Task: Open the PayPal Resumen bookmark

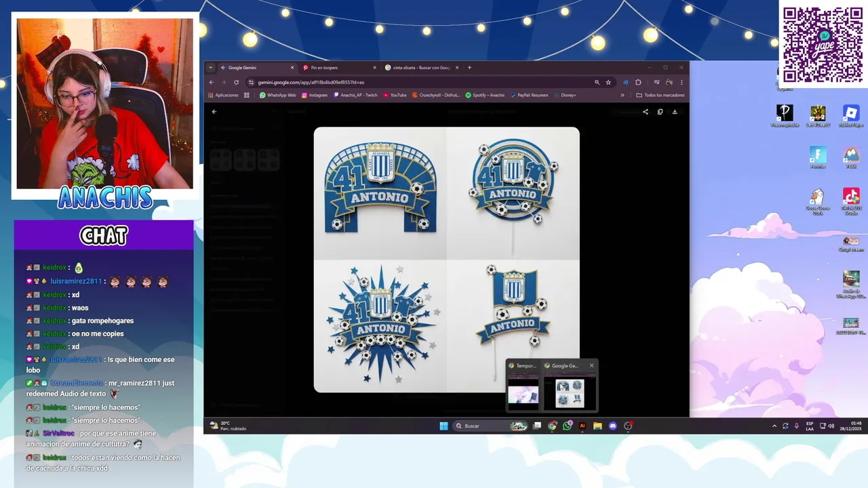Action: tap(529, 95)
